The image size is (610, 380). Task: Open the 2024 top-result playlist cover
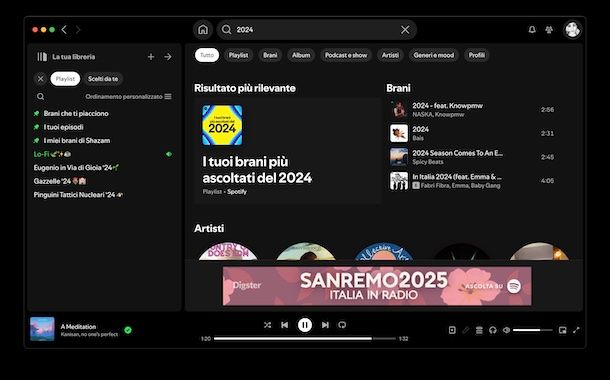pos(222,125)
